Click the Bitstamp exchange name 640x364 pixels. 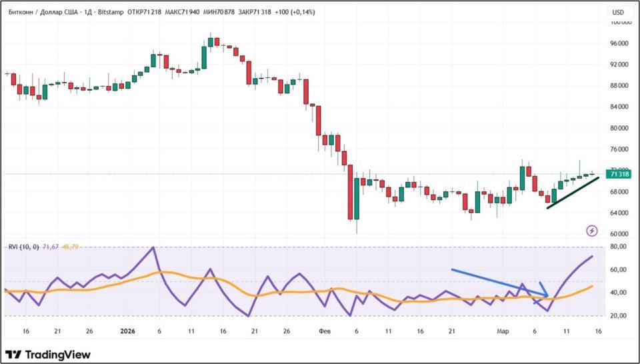click(x=109, y=12)
